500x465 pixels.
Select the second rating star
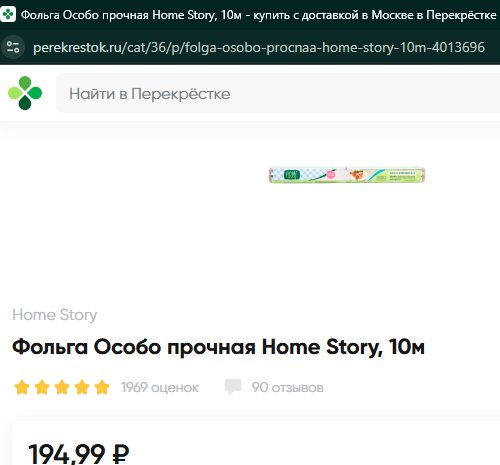(42, 387)
